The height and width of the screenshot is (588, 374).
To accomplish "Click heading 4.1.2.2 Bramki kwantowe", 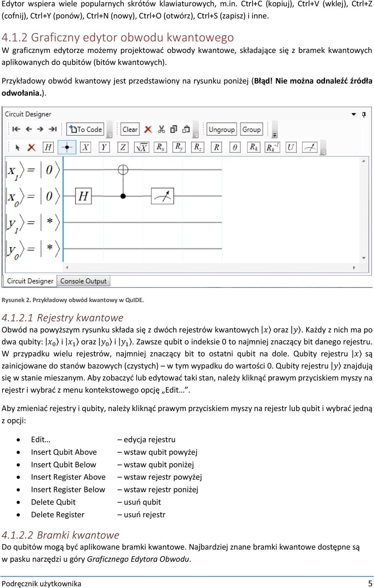I will click(60, 535).
